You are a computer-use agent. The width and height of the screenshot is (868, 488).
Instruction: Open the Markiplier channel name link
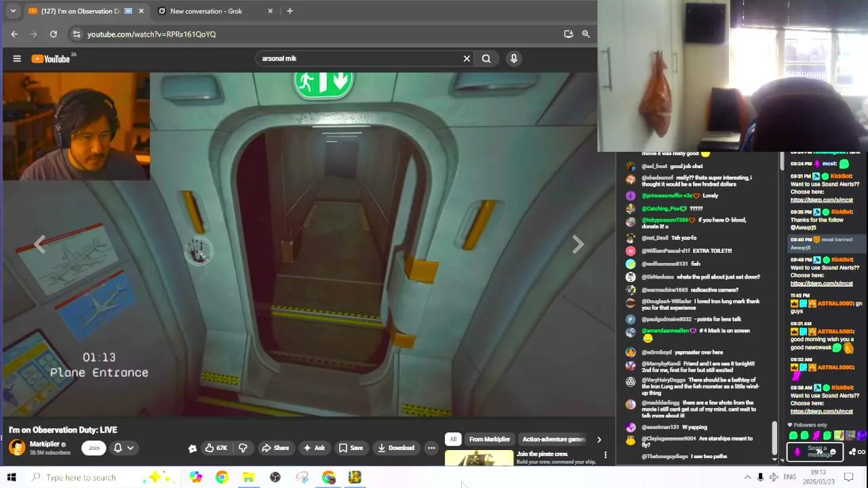[x=45, y=444]
